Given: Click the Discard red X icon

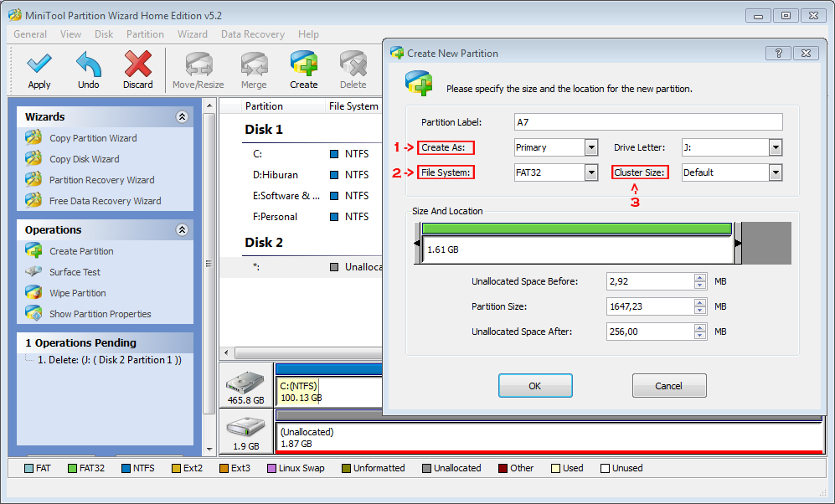Looking at the screenshot, I should pos(138,64).
